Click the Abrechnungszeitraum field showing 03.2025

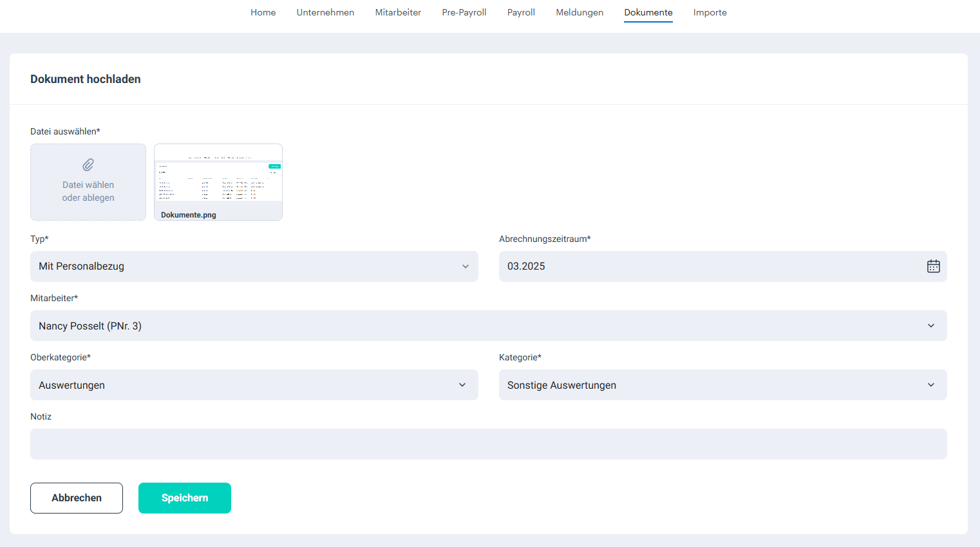coord(708,266)
